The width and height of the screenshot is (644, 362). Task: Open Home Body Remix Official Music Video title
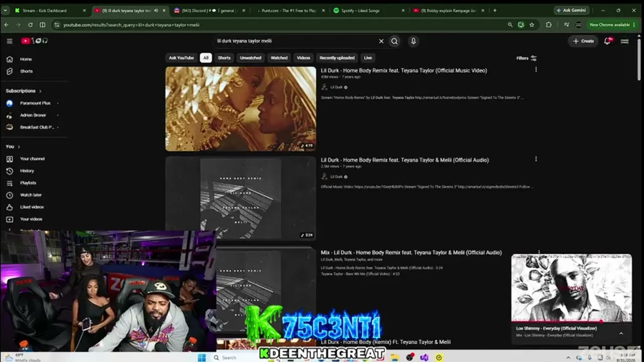[404, 70]
